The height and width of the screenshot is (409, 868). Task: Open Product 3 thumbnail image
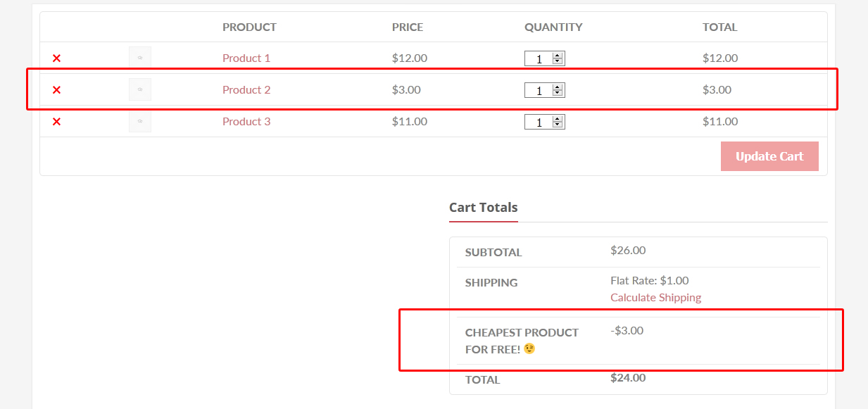click(140, 121)
